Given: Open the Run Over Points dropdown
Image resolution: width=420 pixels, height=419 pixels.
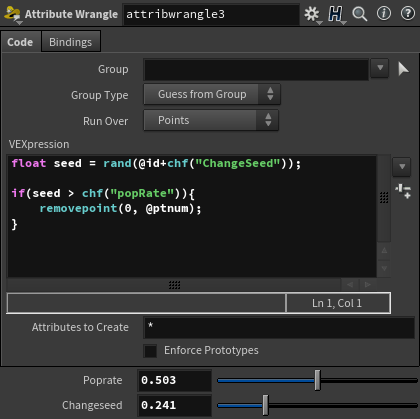Looking at the screenshot, I should click(211, 120).
